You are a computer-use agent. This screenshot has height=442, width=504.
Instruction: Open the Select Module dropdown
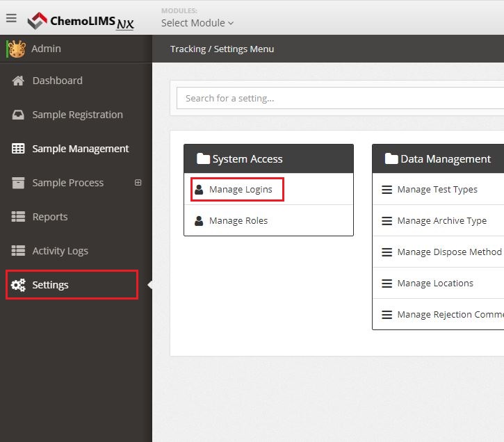197,23
